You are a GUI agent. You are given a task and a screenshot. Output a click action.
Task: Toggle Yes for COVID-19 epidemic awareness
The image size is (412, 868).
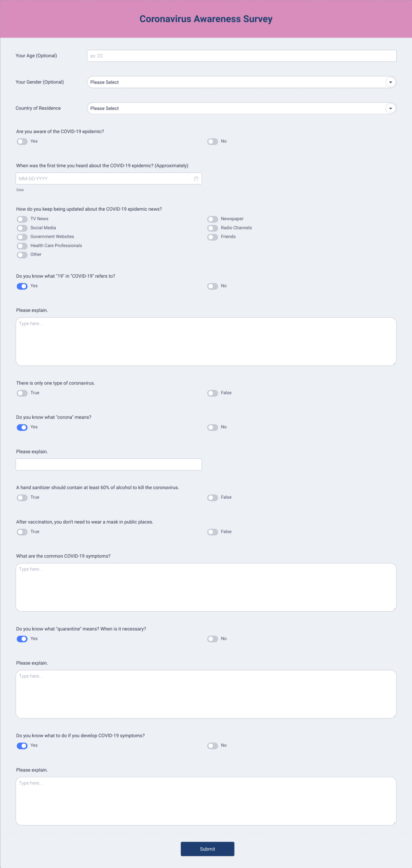point(22,141)
